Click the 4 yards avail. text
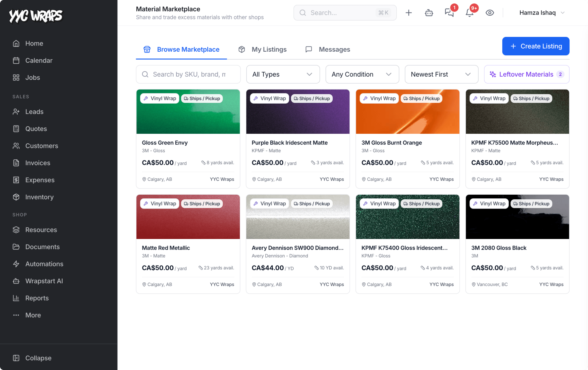The width and height of the screenshot is (588, 370). (437, 268)
